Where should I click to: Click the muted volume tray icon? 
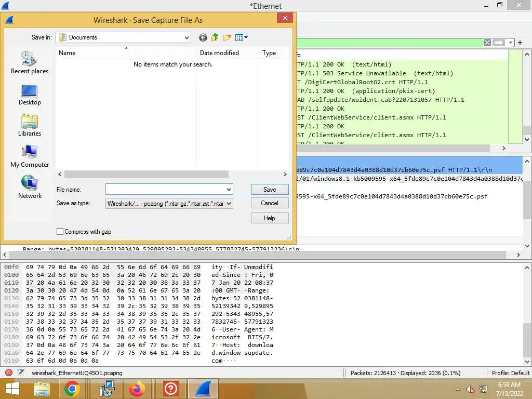[470, 389]
